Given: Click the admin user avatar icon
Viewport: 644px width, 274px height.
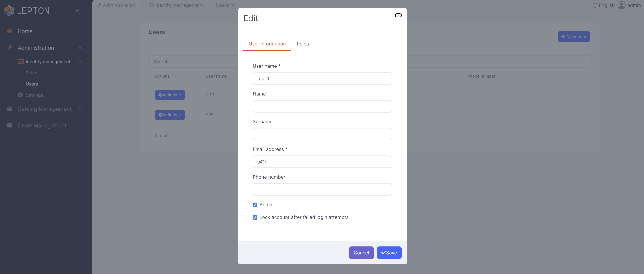Looking at the screenshot, I should [621, 5].
